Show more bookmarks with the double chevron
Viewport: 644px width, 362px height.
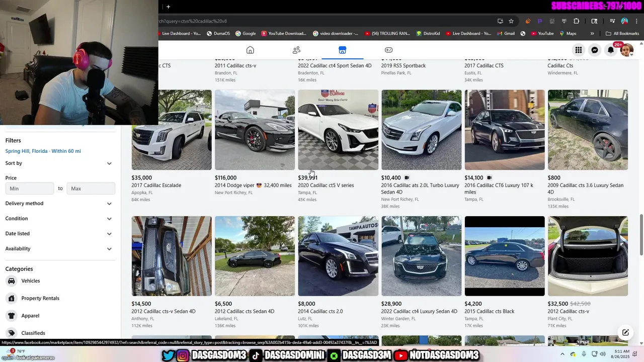point(592,34)
